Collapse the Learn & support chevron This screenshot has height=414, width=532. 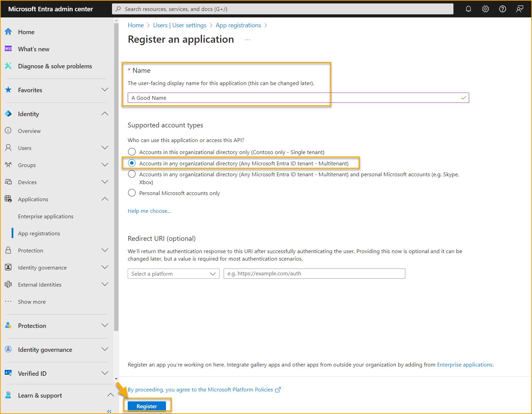pos(110,395)
